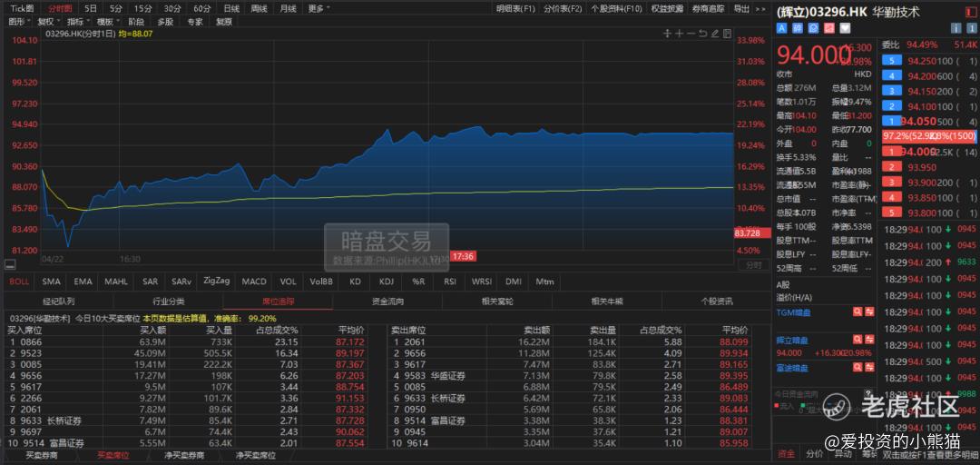The width and height of the screenshot is (980, 465).
Task: Select the 资金流向 tab
Action: coord(387,301)
